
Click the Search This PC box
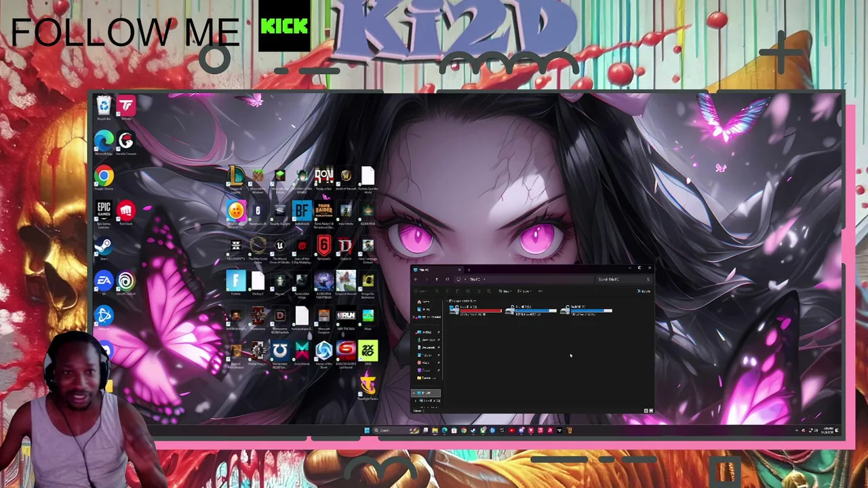[623, 279]
